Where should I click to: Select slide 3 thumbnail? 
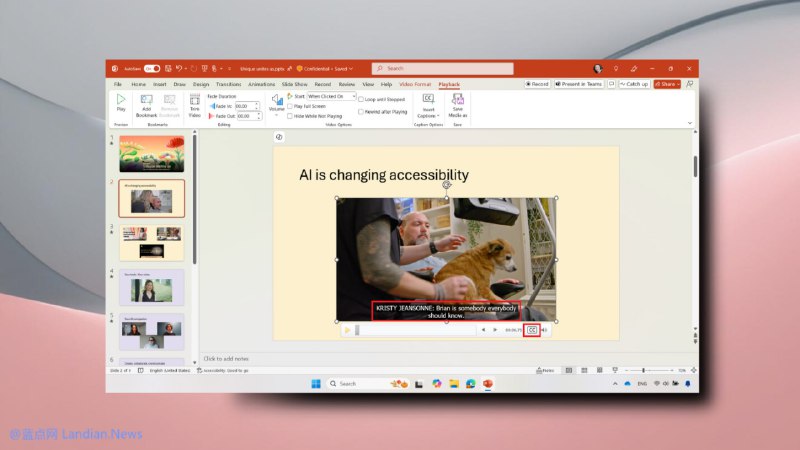point(152,243)
